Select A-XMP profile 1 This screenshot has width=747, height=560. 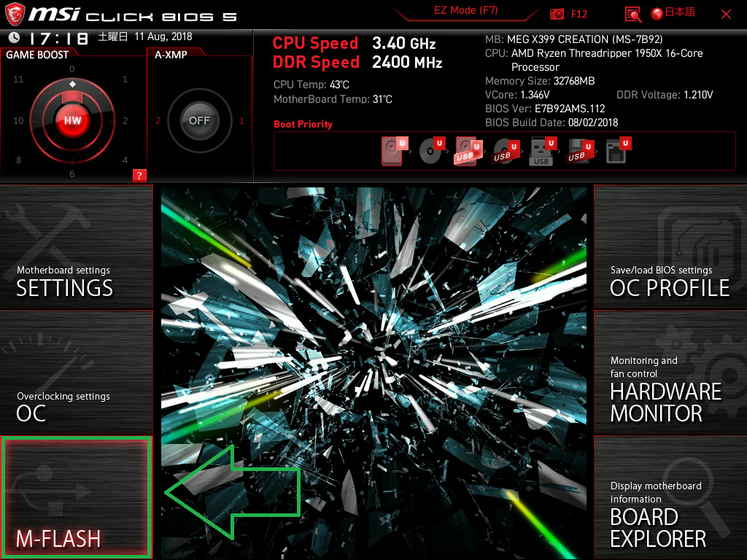241,121
